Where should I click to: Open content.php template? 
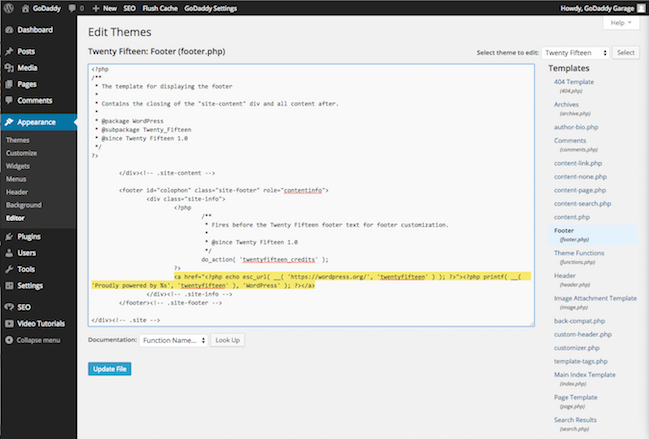pos(572,217)
